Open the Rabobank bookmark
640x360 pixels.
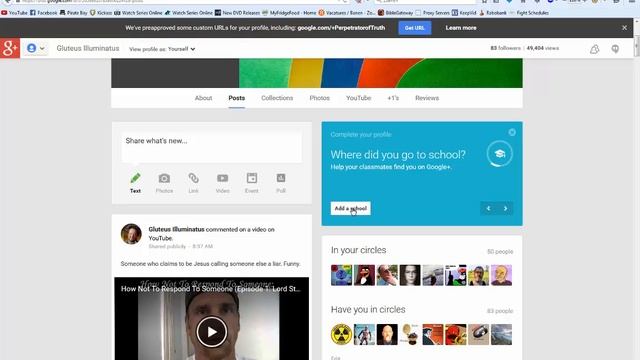493,13
